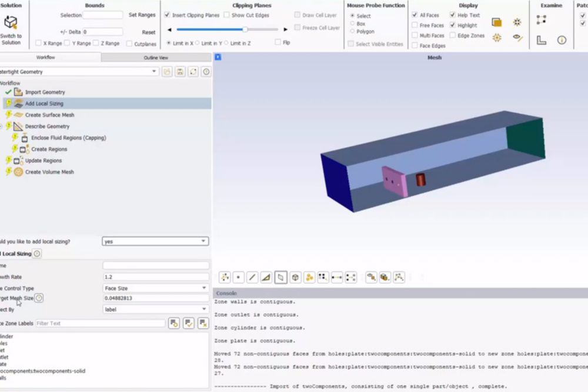
Task: Select Create Surface Mesh workflow step
Action: coord(49,115)
